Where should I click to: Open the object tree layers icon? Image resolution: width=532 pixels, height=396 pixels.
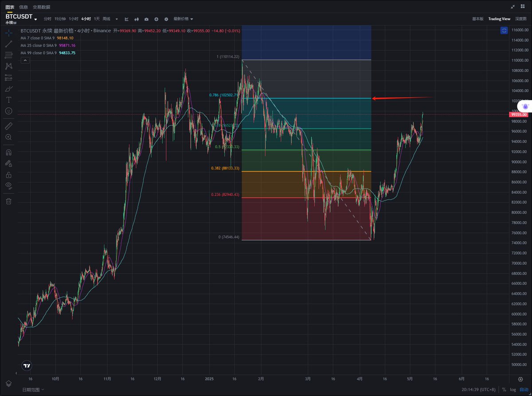click(8, 383)
